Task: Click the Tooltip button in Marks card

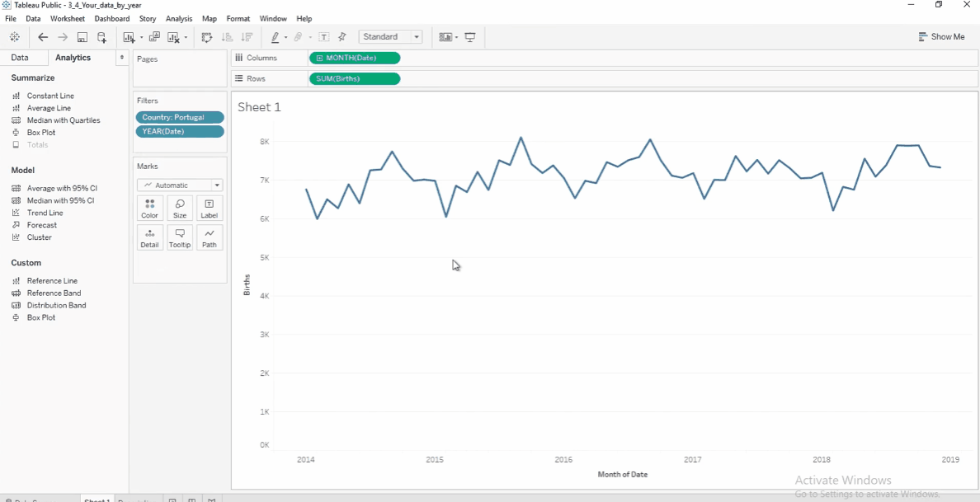Action: pyautogui.click(x=179, y=238)
